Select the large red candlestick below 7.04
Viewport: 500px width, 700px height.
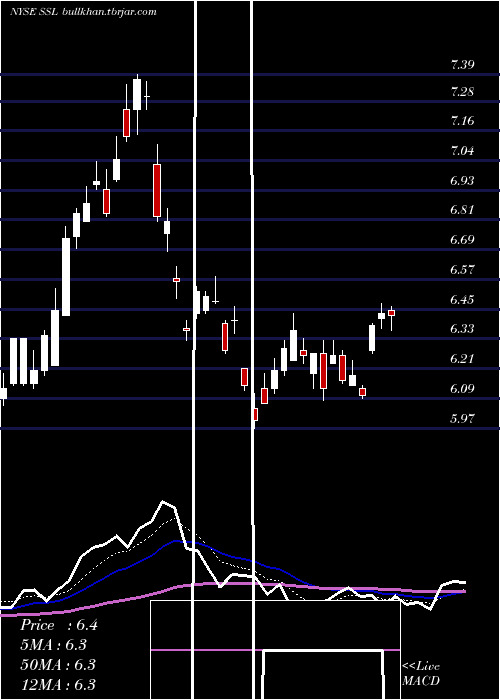click(x=157, y=191)
